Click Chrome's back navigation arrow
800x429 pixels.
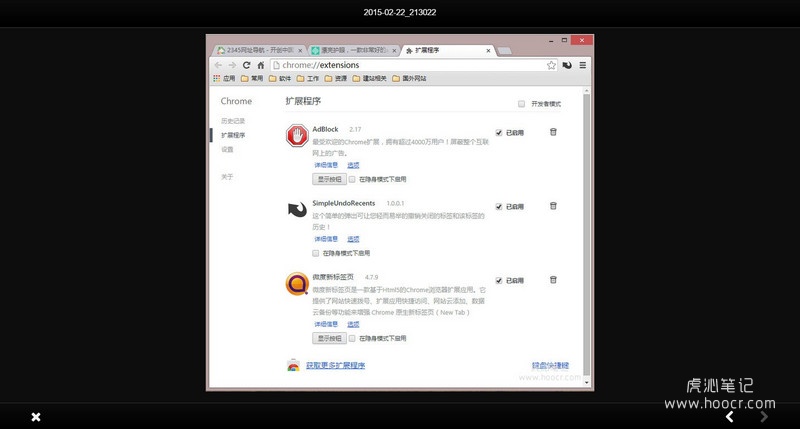click(x=218, y=65)
